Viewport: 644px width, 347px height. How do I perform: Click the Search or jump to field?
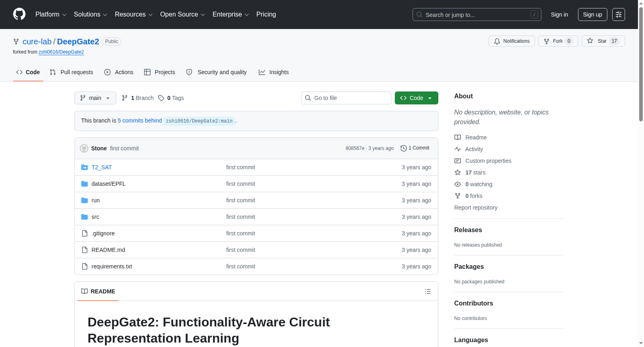click(477, 15)
